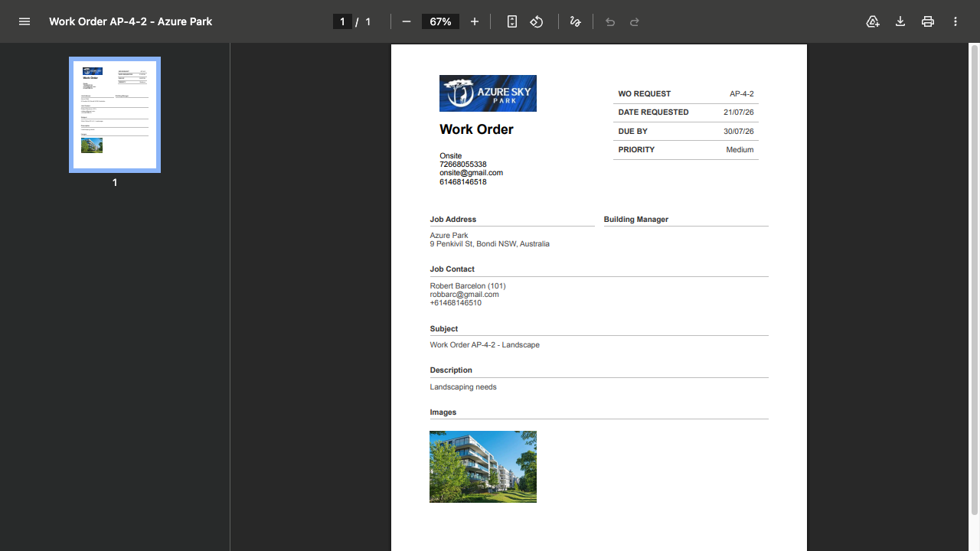Click the onsite@gmail.com email text
Screen dimensions: 980x551
(x=471, y=173)
